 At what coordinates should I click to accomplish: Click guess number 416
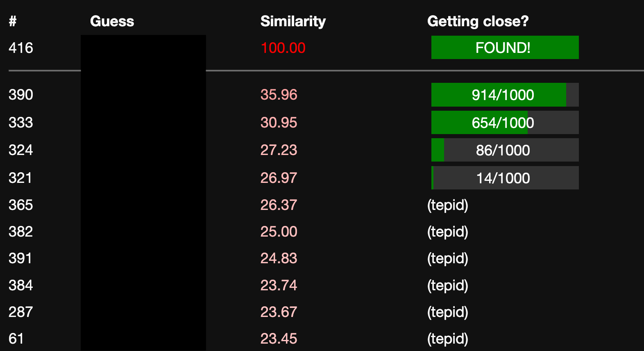click(x=21, y=48)
